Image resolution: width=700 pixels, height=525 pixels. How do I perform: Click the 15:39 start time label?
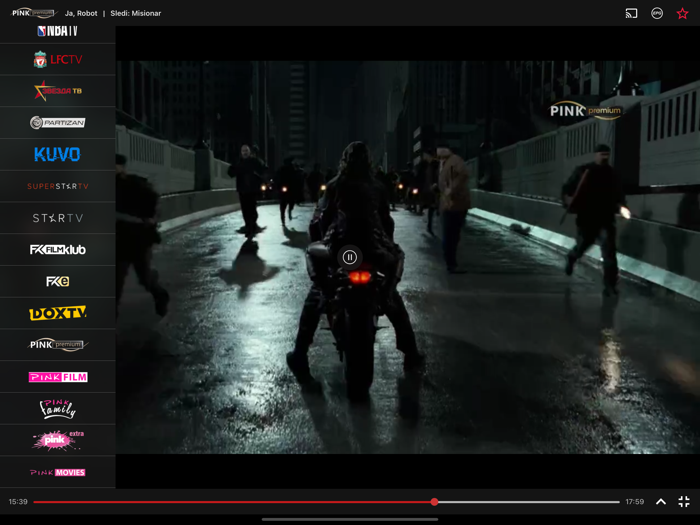18,502
